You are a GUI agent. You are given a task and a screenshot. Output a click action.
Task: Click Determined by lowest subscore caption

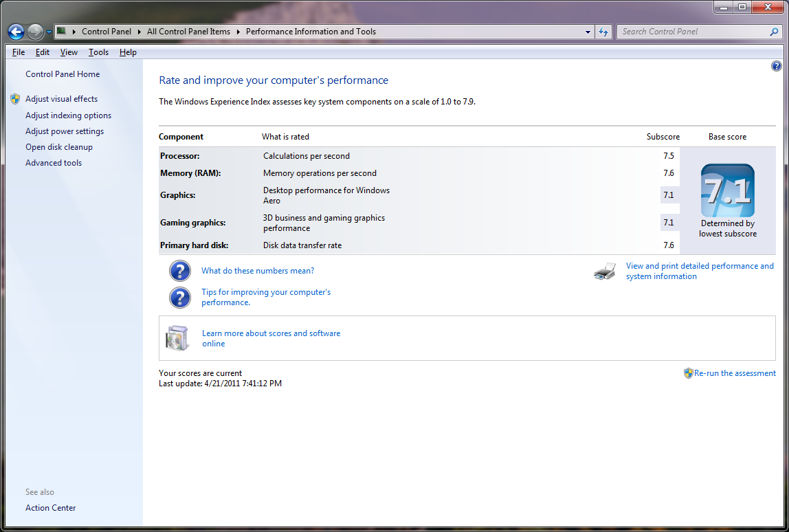point(728,228)
